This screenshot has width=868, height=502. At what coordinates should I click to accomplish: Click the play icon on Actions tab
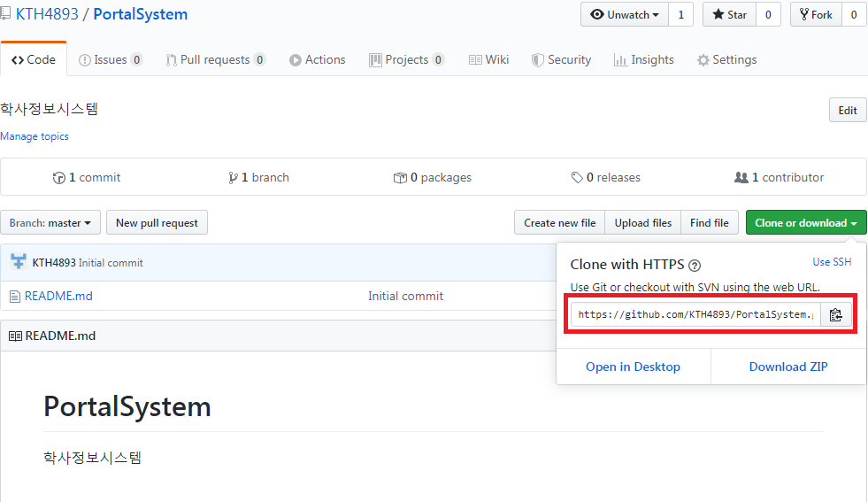click(x=296, y=60)
